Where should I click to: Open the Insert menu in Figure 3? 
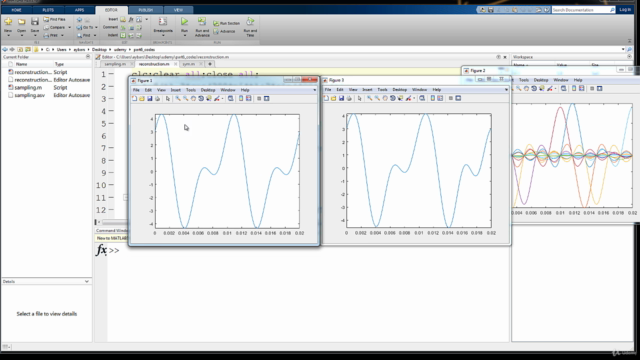367,89
